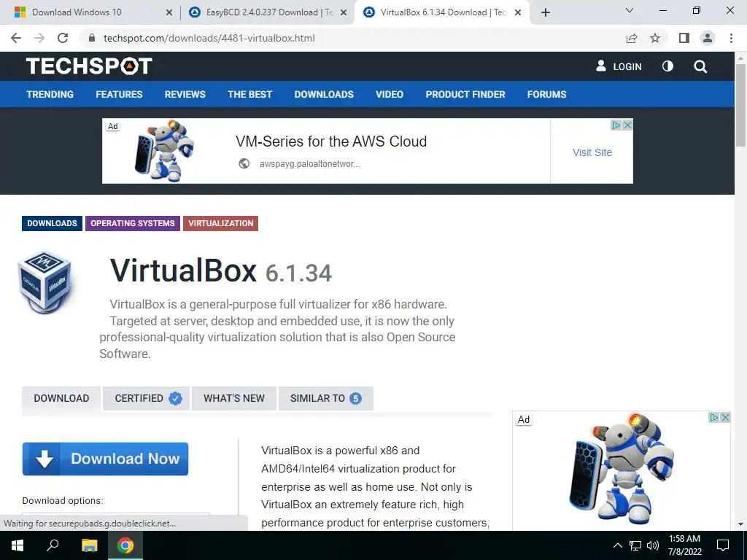Open the tab search chevron

630,10
